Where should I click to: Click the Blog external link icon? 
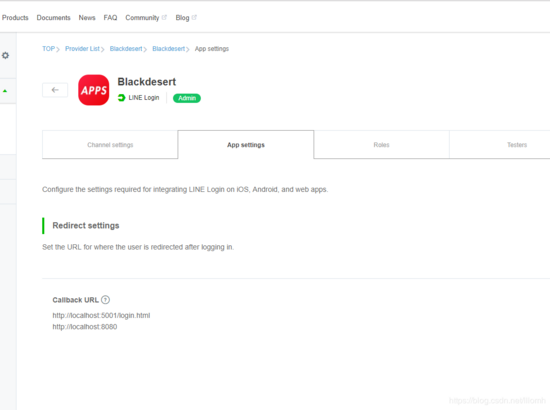pos(194,17)
